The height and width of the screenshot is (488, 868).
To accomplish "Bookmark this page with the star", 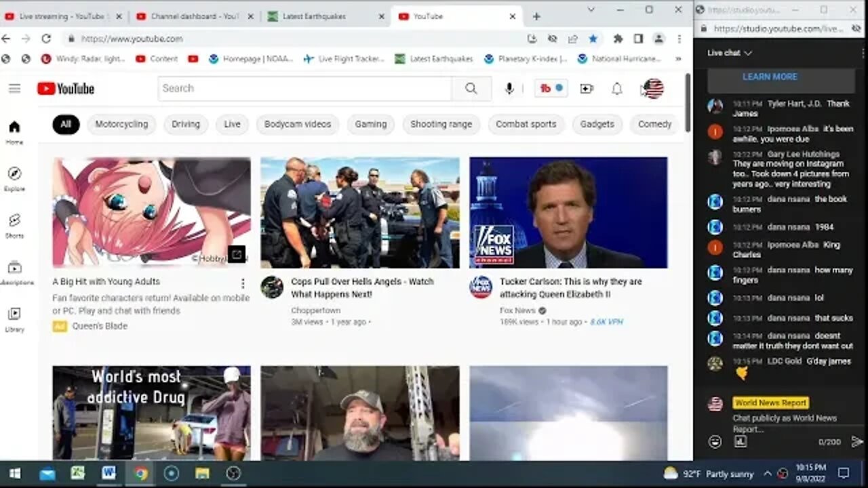I will pyautogui.click(x=593, y=39).
